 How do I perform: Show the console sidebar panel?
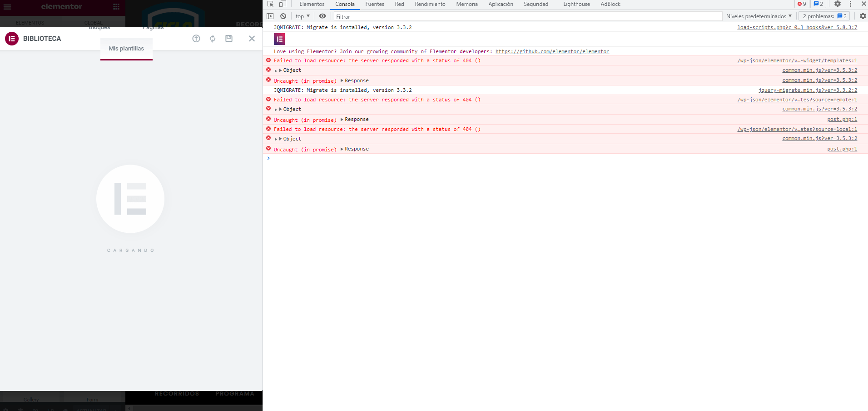pos(270,16)
